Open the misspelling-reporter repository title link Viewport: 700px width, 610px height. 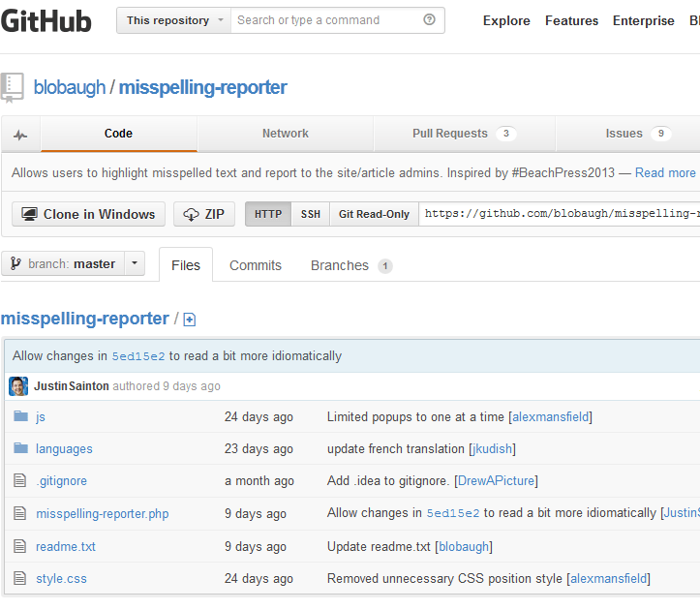point(202,87)
